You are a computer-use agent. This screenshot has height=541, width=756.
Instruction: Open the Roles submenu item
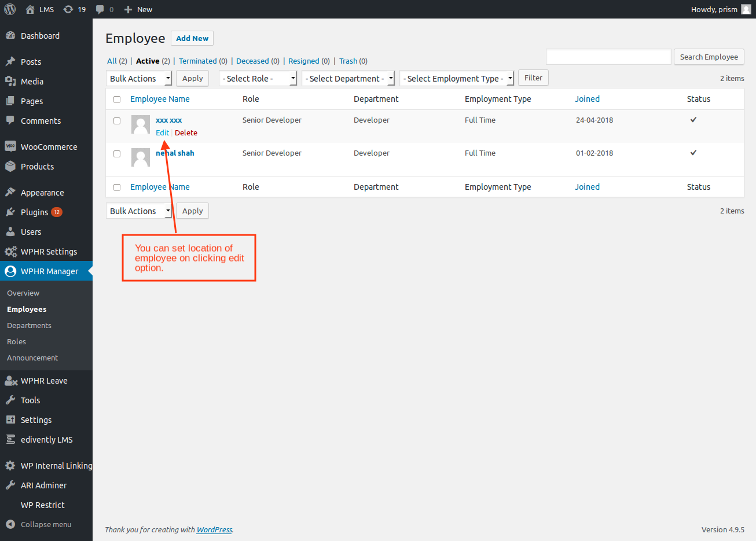tap(16, 341)
